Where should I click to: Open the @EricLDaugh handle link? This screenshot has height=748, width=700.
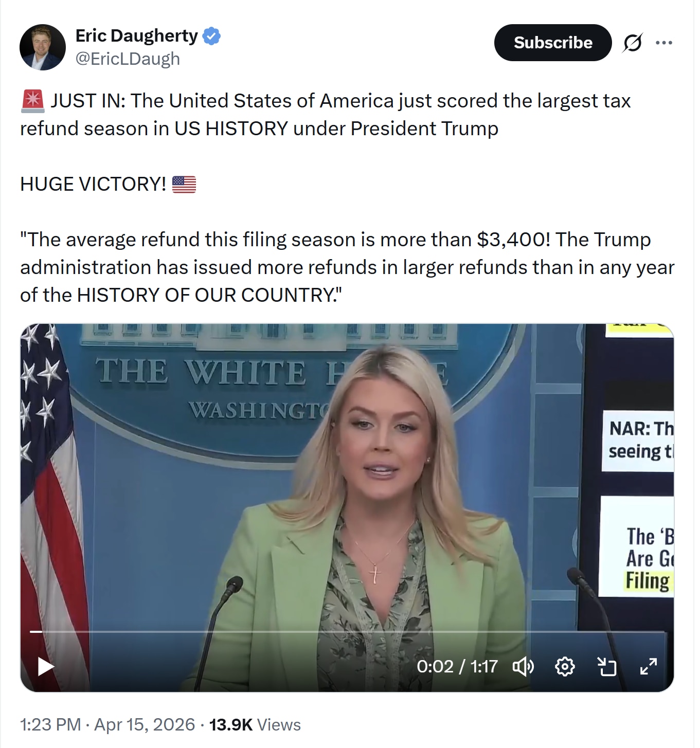[x=128, y=59]
